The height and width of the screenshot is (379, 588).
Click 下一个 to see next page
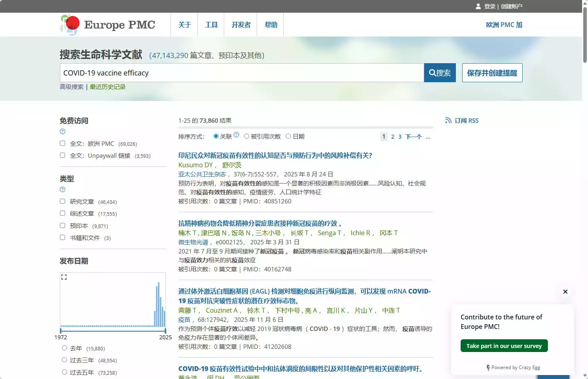[413, 137]
